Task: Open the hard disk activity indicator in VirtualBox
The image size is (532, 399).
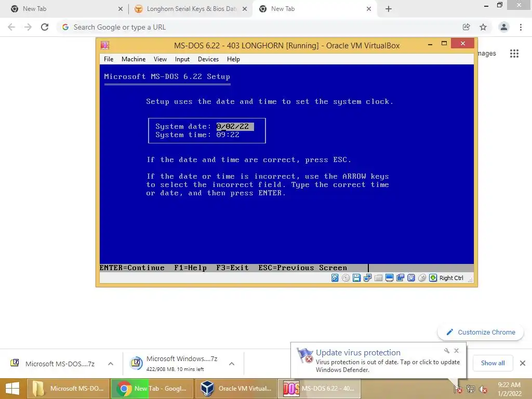Action: pyautogui.click(x=335, y=278)
